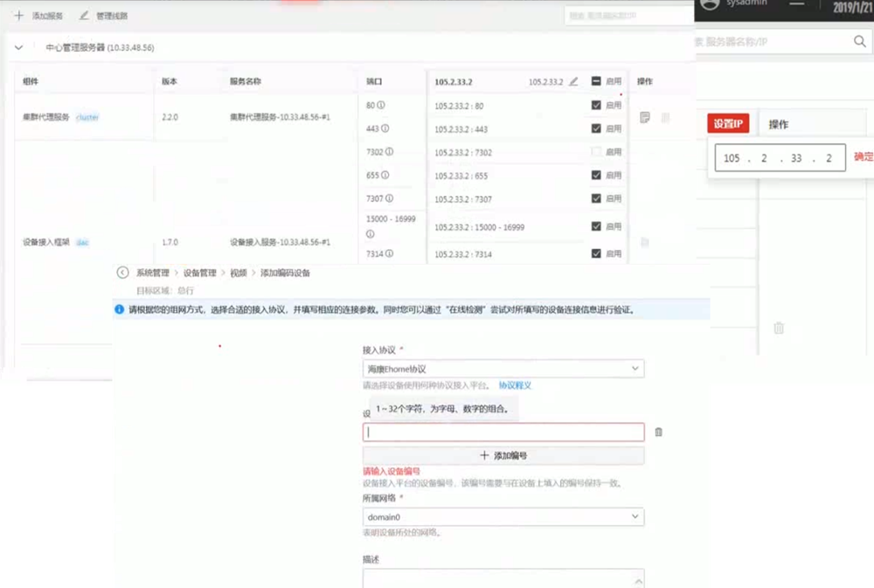Select 添加编码设备 in the breadcrumb
Viewport: 874px width, 588px height.
tap(285, 273)
